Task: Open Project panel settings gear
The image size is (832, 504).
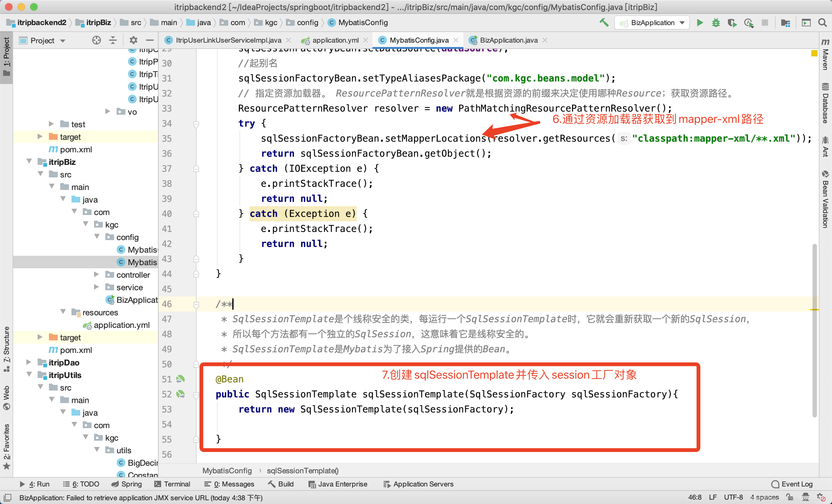Action: pos(133,40)
